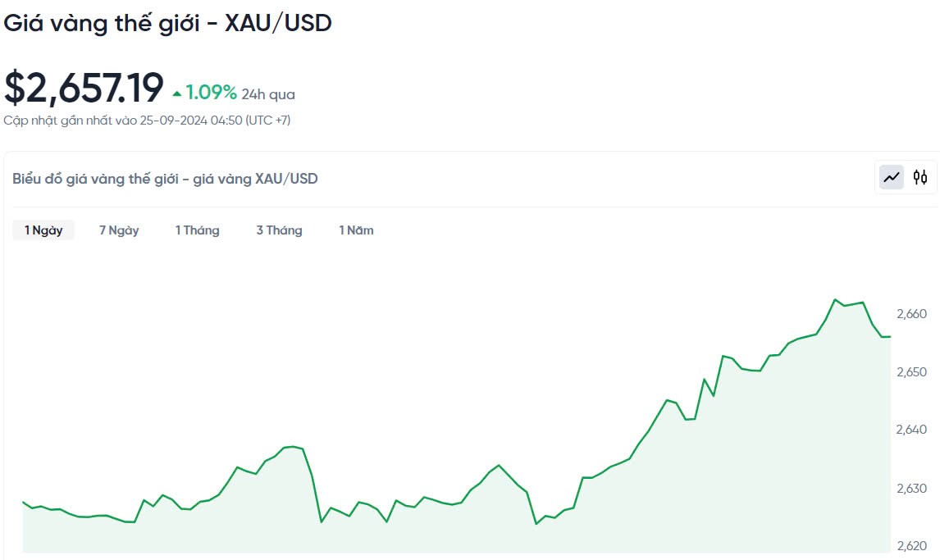
Task: Click the last updated timestamp text
Action: click(x=147, y=121)
